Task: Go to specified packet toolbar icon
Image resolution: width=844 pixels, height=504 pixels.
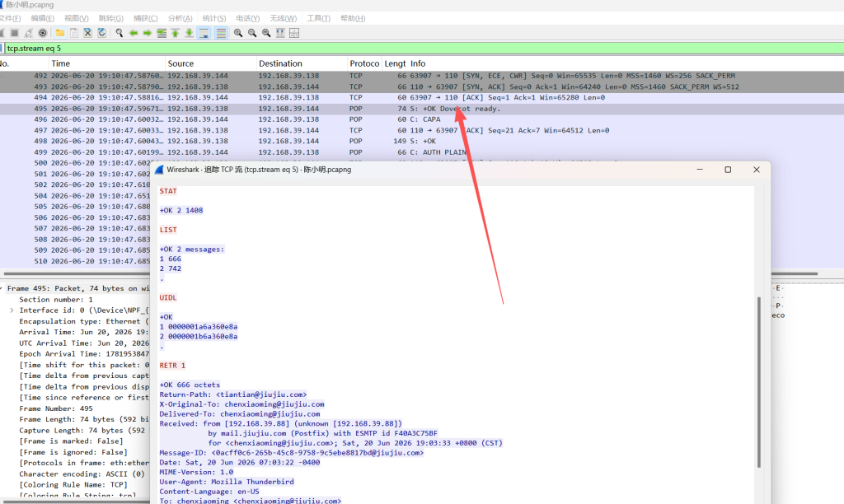Action: click(162, 33)
